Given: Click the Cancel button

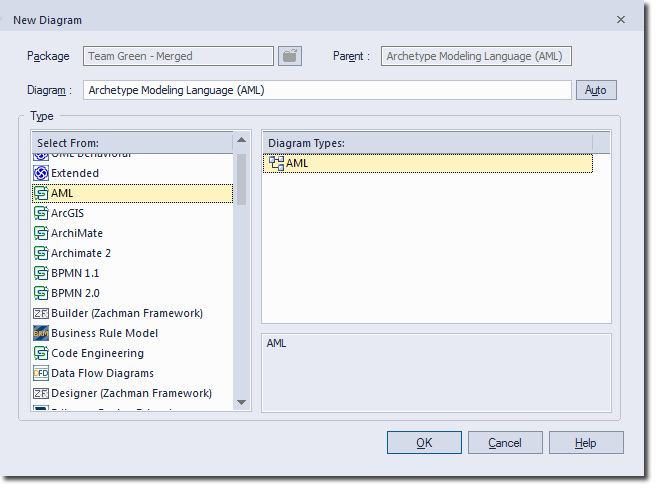Looking at the screenshot, I should pyautogui.click(x=505, y=443).
